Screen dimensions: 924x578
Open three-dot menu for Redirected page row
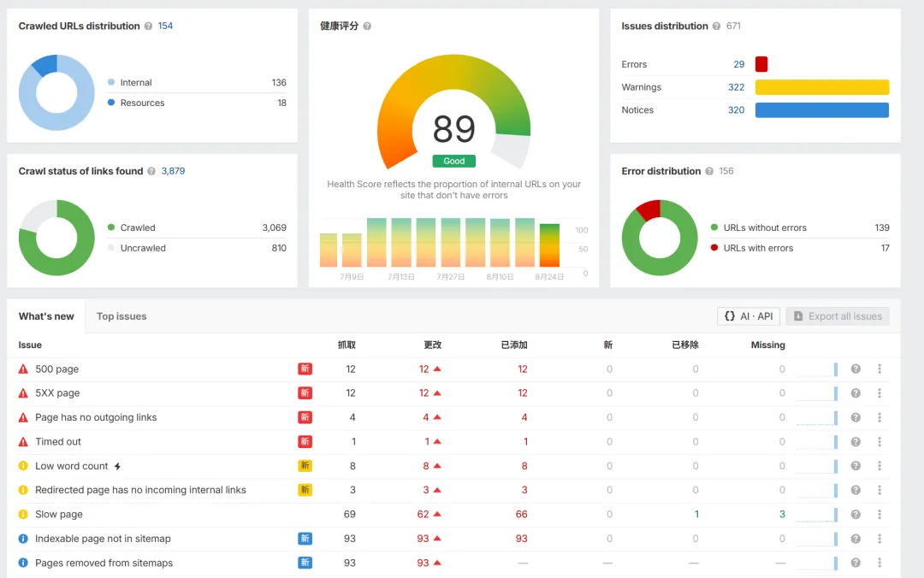(x=880, y=490)
